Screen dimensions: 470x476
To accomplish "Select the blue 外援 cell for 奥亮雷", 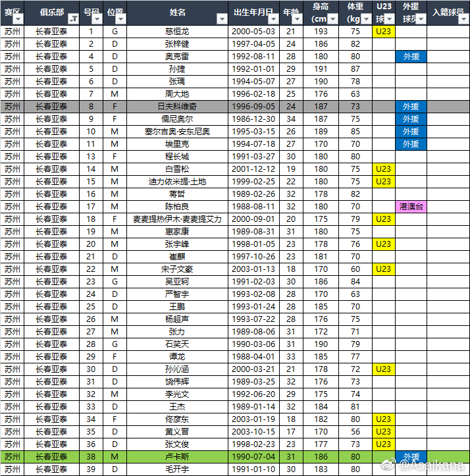I will point(411,57).
